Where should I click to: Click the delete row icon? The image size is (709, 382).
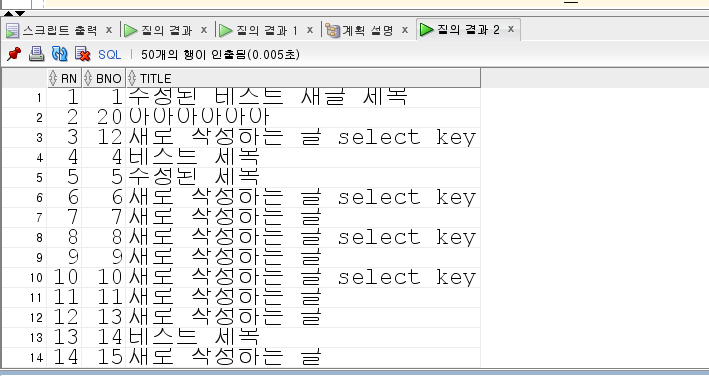(82, 54)
